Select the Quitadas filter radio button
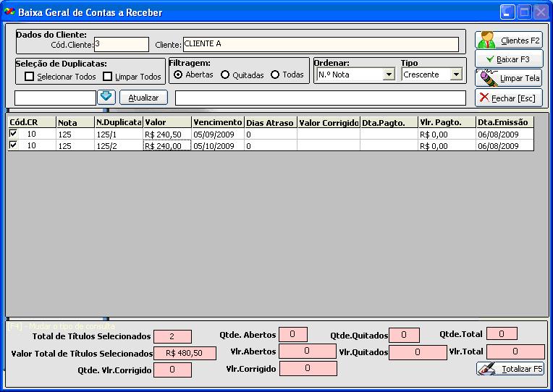553x392 pixels. pos(225,74)
